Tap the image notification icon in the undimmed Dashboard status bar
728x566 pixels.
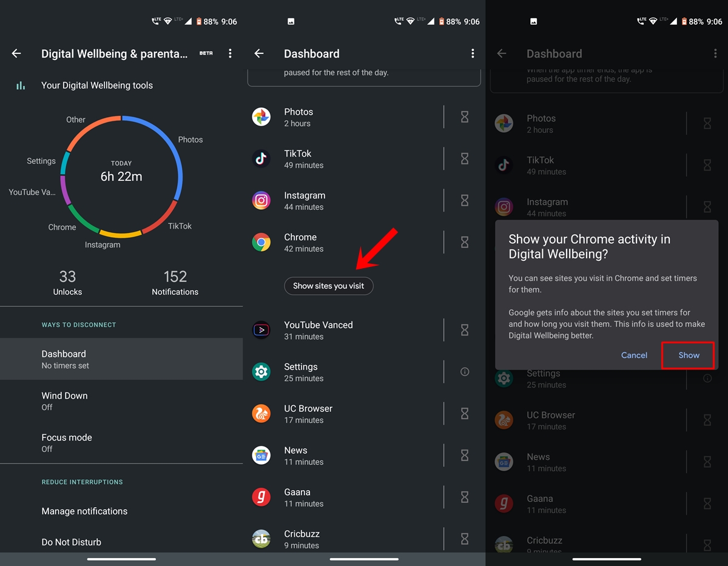[291, 21]
